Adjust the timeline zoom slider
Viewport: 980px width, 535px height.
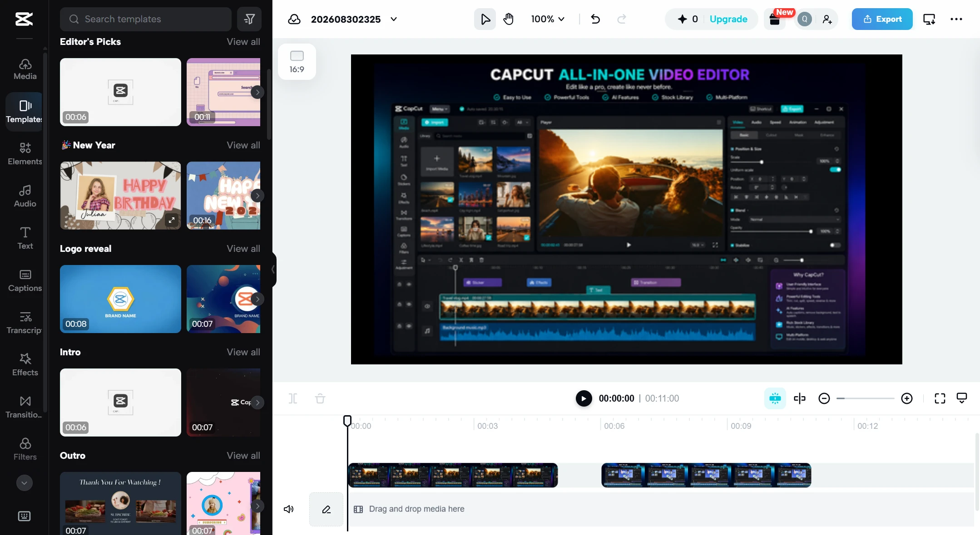point(866,398)
